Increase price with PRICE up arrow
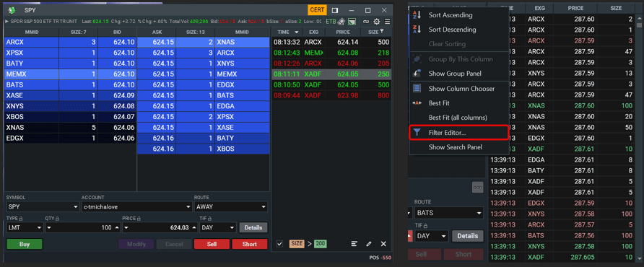The width and height of the screenshot is (644, 267). point(194,227)
